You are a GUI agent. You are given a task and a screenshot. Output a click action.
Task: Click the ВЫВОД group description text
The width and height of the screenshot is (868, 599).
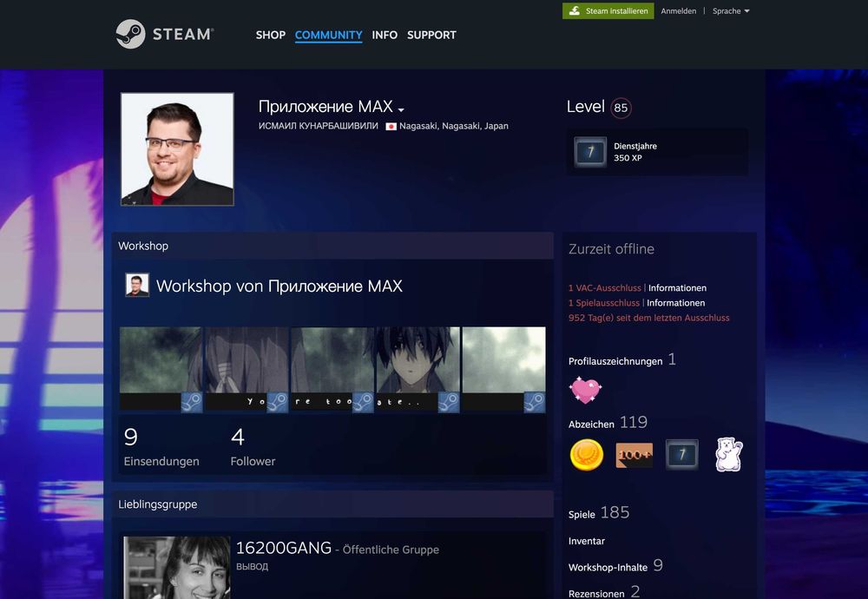(x=252, y=567)
